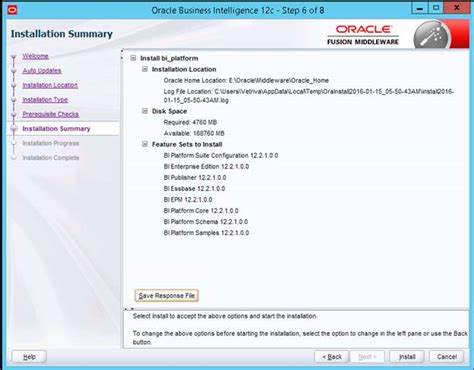Image resolution: width=474 pixels, height=370 pixels.
Task: Collapse the Disk Space section
Action: pos(145,111)
